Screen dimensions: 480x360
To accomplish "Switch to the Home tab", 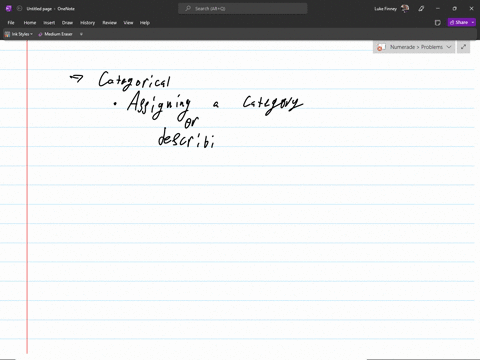I will (x=30, y=23).
